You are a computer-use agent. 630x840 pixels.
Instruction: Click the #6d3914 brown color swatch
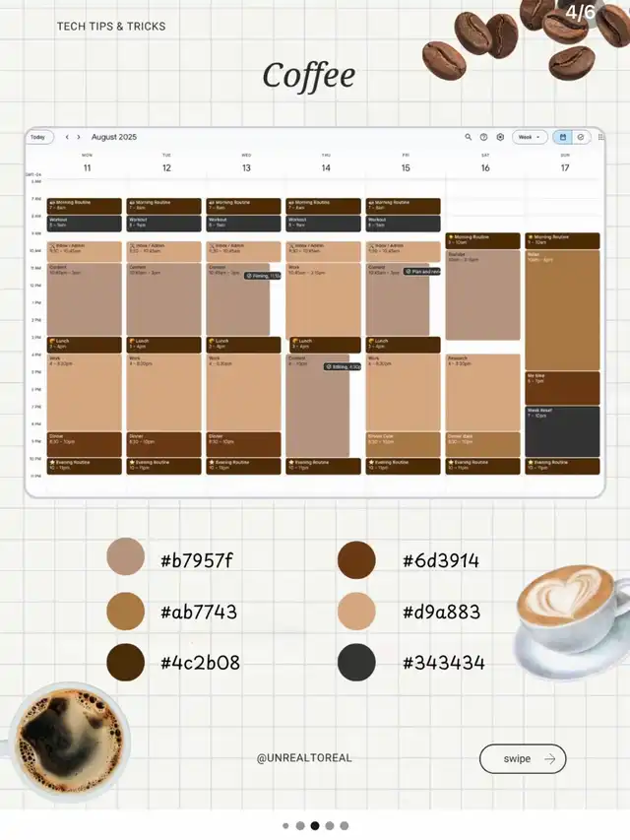tap(356, 560)
